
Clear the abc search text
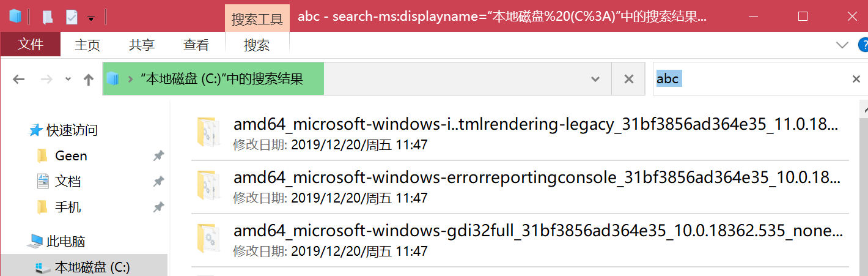point(856,79)
